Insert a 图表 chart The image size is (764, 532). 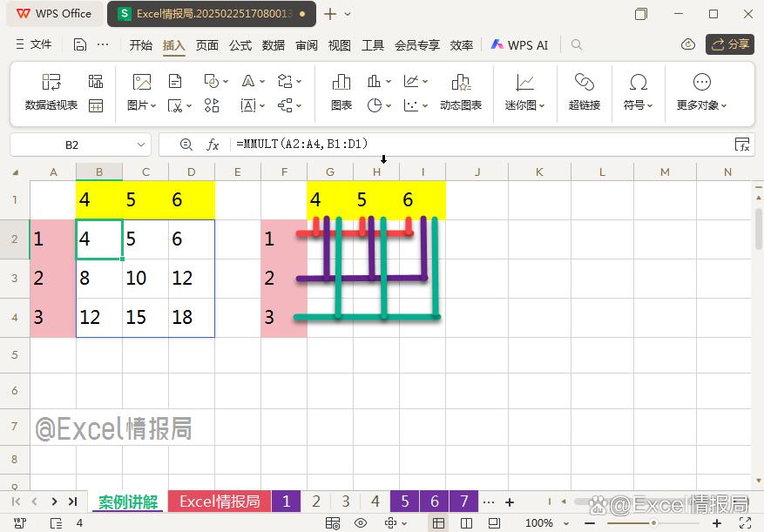click(x=340, y=91)
